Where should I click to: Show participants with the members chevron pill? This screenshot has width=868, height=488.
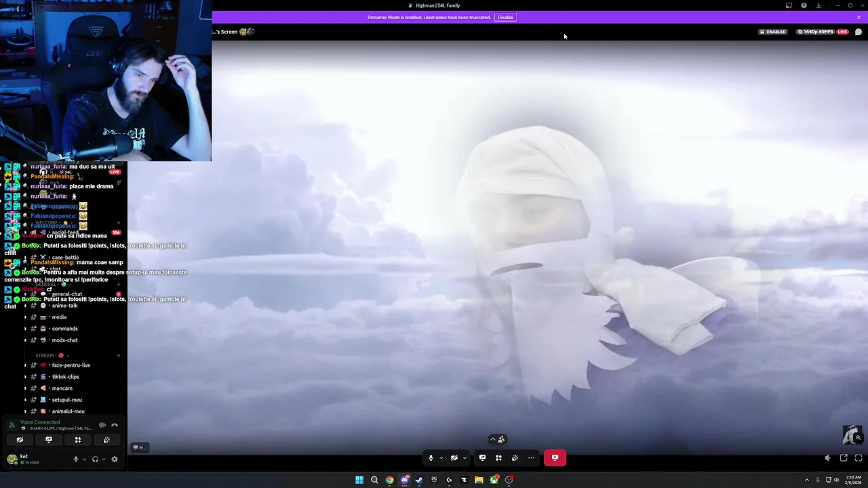[498, 439]
